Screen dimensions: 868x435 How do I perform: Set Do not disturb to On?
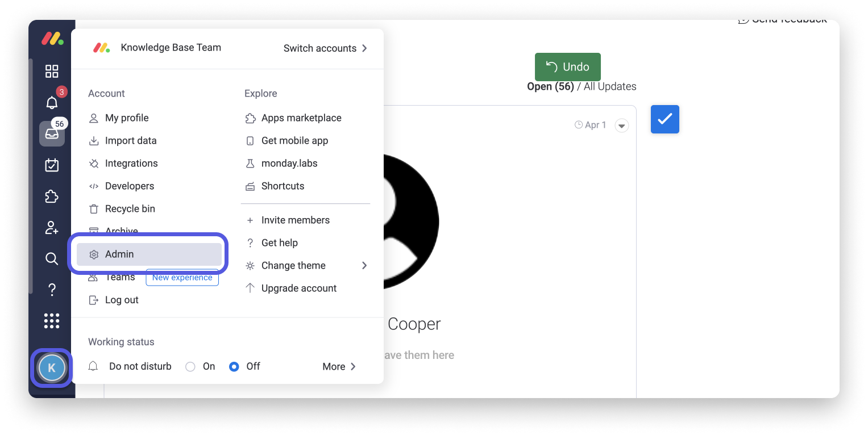[x=190, y=367]
